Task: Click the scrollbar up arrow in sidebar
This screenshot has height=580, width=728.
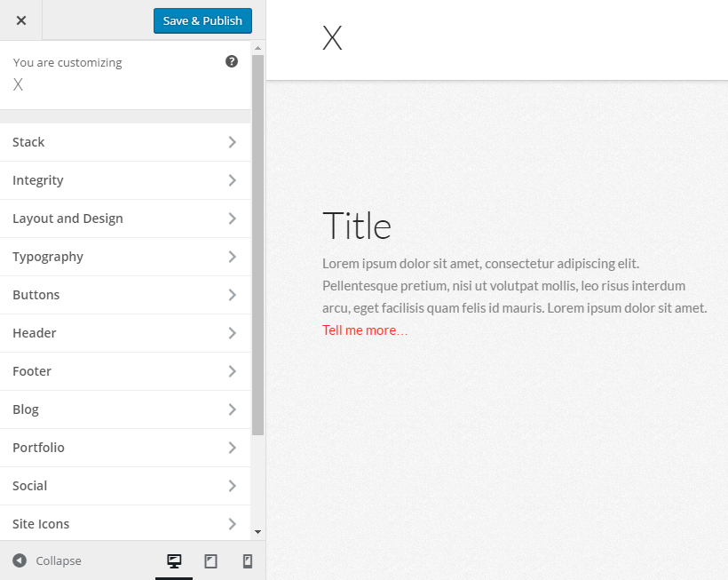Action: [x=257, y=48]
